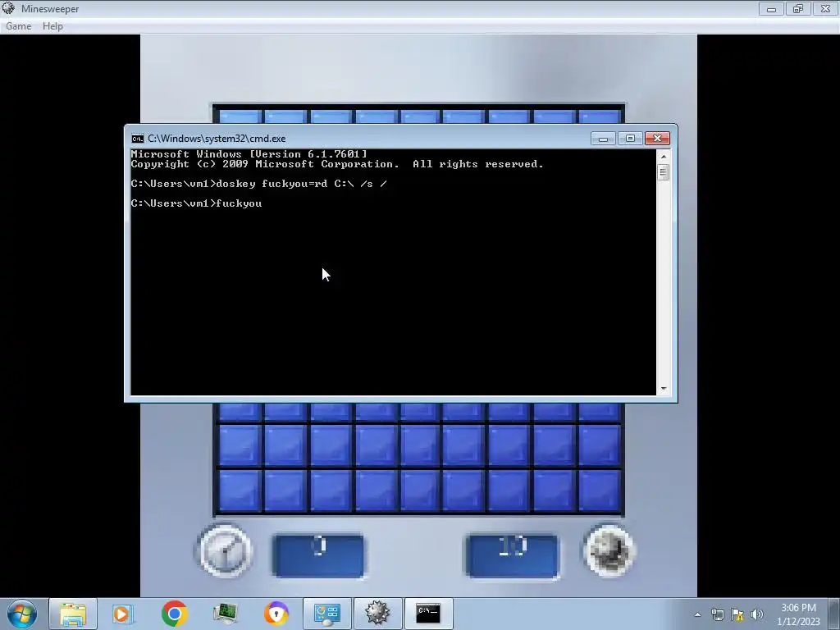Click the cmd scrollbar down arrow

click(x=664, y=388)
